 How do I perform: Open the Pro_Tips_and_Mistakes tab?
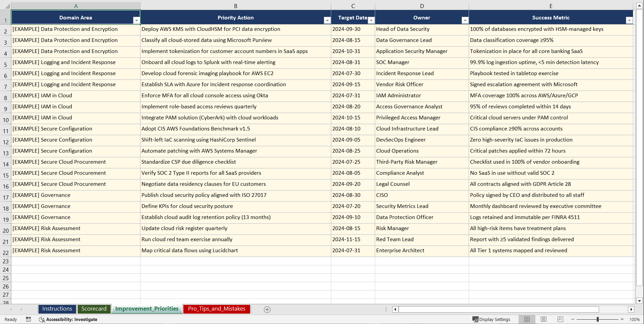tap(216, 309)
